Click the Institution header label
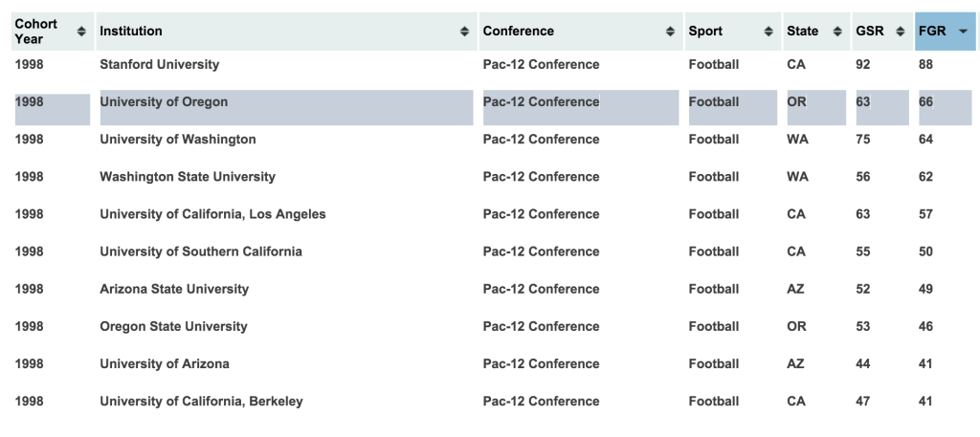The height and width of the screenshot is (437, 980). click(130, 32)
